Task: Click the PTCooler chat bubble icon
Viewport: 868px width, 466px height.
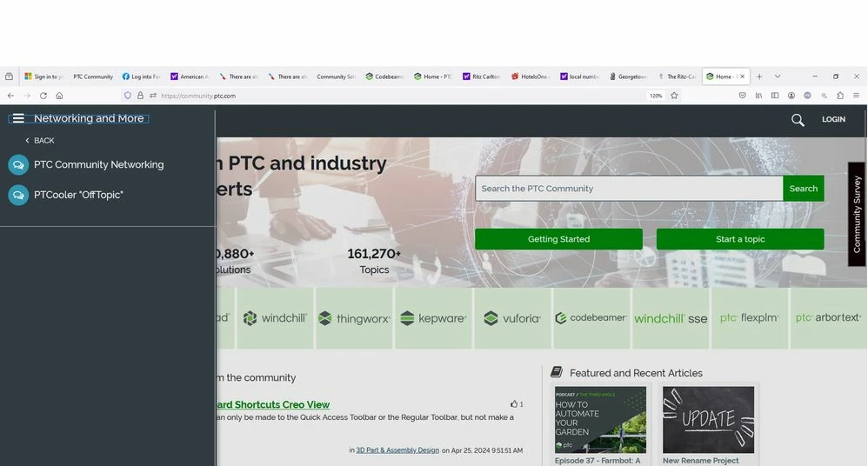Action: click(18, 195)
